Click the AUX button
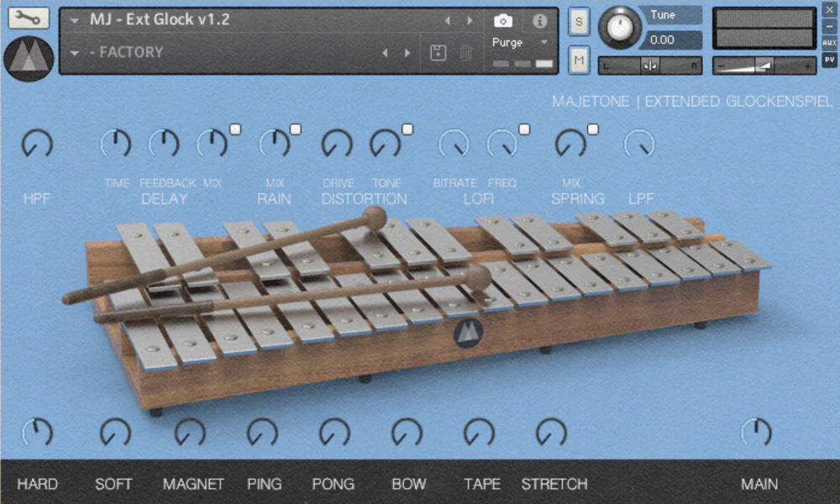 (x=829, y=42)
